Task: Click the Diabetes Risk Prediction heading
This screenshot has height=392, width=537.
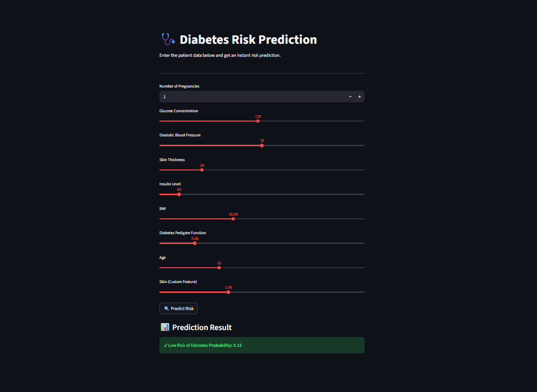Action: tap(248, 40)
